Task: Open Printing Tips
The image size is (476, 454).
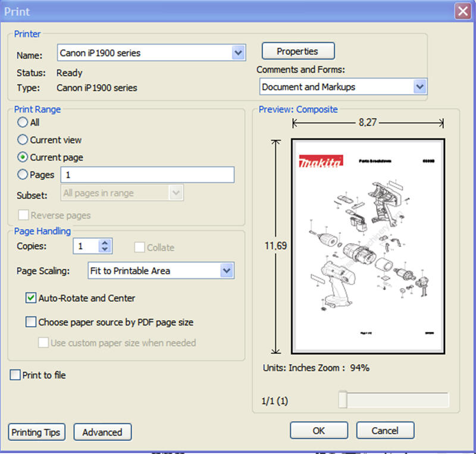Action: tap(36, 433)
